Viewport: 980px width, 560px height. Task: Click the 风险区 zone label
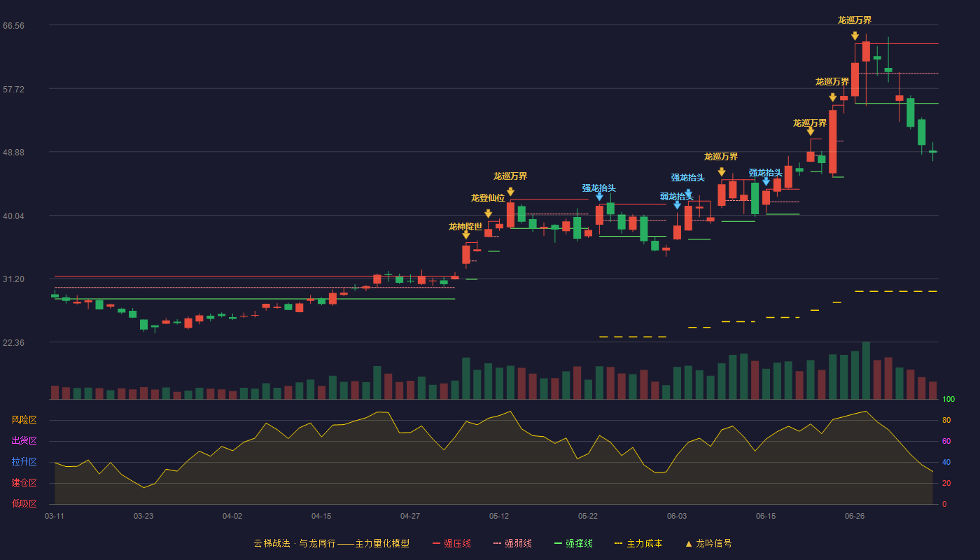click(x=24, y=420)
